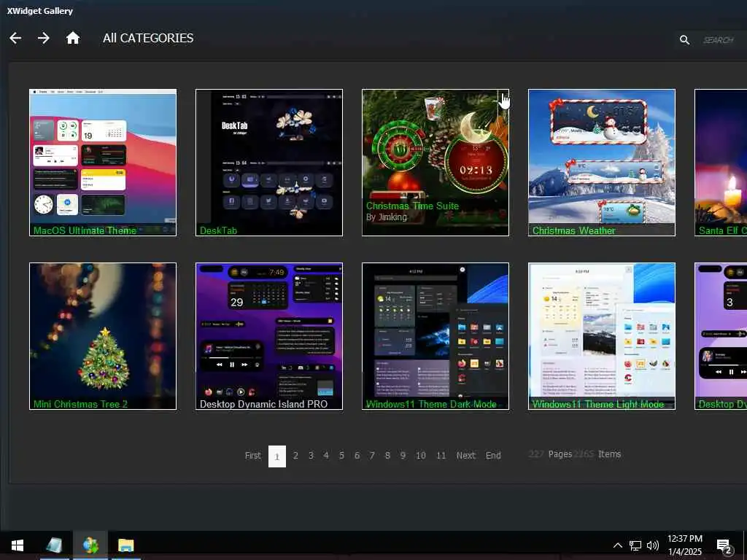747x560 pixels.
Task: Go to page 7
Action: [372, 456]
